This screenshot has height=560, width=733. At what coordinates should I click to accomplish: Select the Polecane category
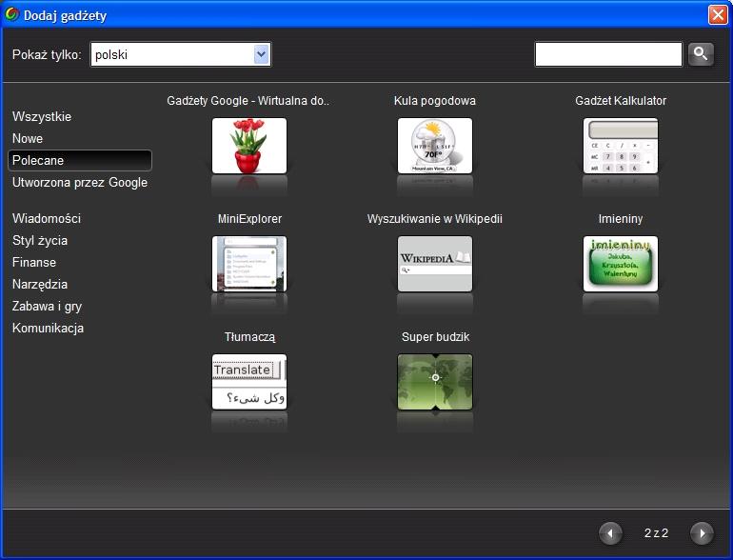(80, 160)
